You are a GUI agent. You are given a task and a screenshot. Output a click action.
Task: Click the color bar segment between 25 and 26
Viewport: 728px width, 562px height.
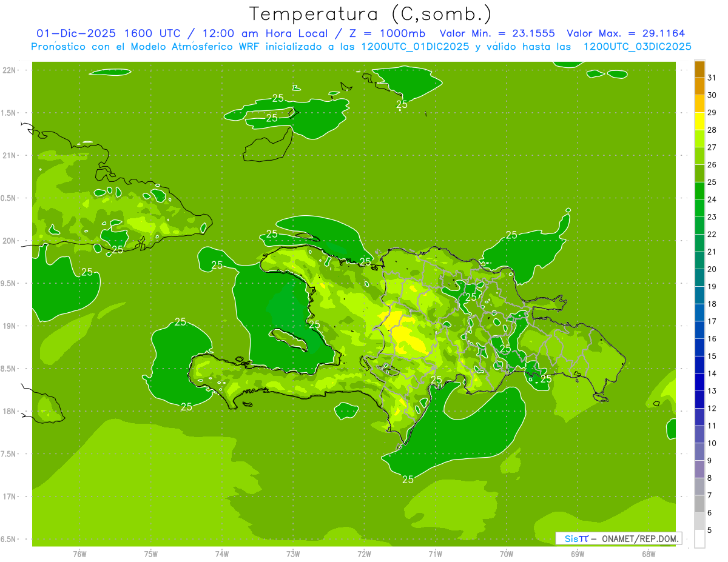coord(699,173)
